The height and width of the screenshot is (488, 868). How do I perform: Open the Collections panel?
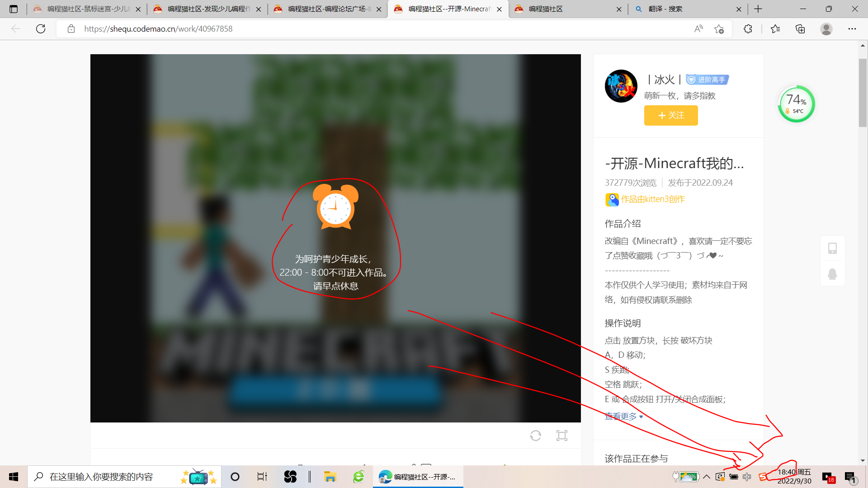(800, 29)
